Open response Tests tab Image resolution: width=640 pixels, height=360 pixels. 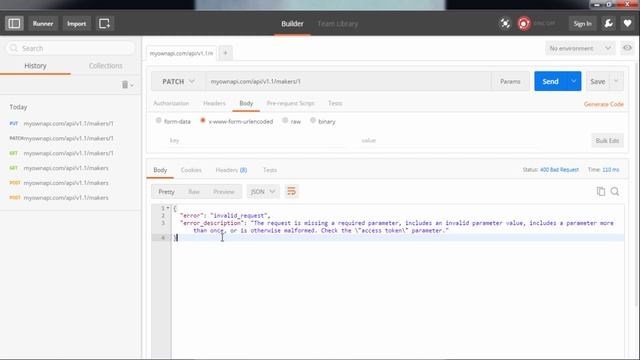point(270,170)
